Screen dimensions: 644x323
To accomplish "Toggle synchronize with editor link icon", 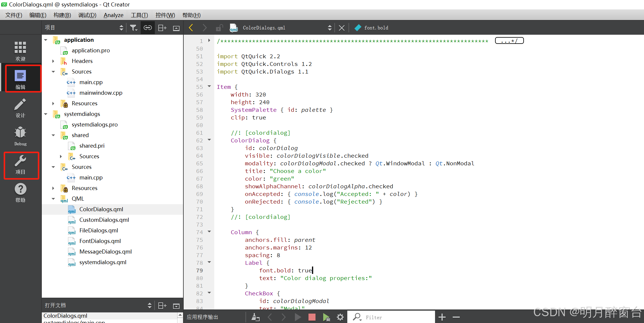I will tap(147, 28).
